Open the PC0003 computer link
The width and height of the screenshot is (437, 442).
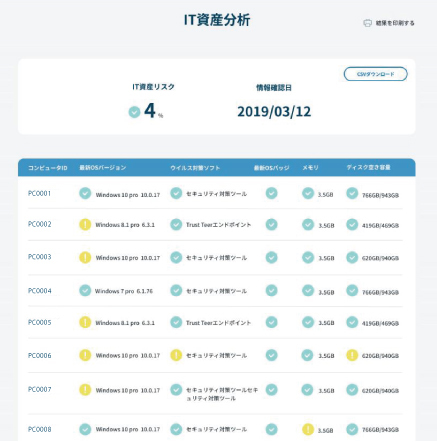point(40,257)
